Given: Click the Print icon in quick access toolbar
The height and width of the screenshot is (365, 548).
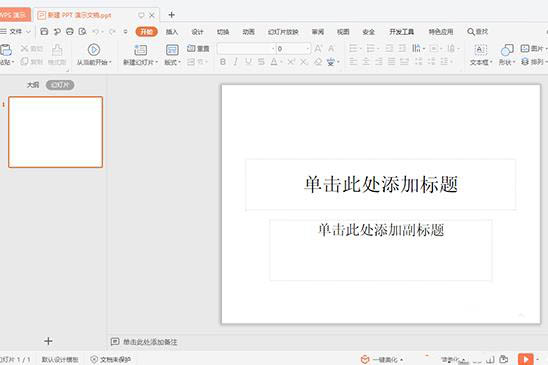Looking at the screenshot, I should pos(70,31).
